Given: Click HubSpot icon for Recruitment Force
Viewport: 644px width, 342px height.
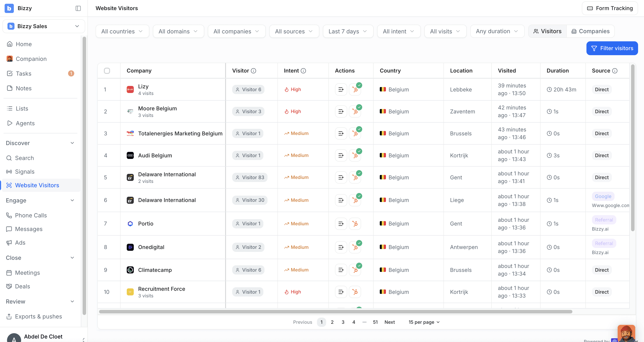Looking at the screenshot, I should pyautogui.click(x=355, y=292).
